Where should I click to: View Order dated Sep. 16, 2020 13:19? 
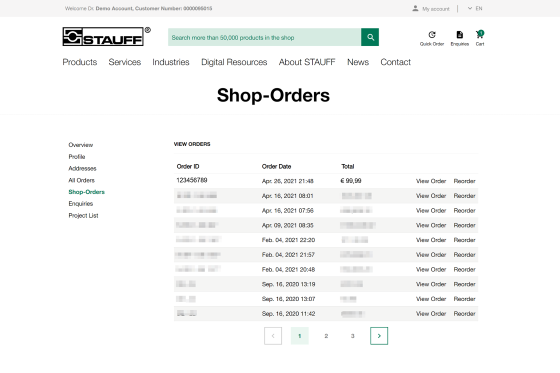(x=431, y=284)
